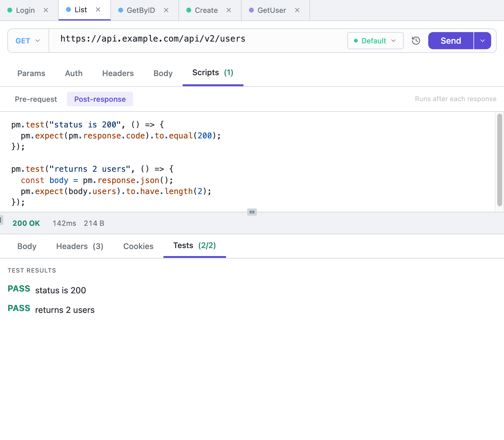
Task: Click in the script code editor
Action: 247,162
